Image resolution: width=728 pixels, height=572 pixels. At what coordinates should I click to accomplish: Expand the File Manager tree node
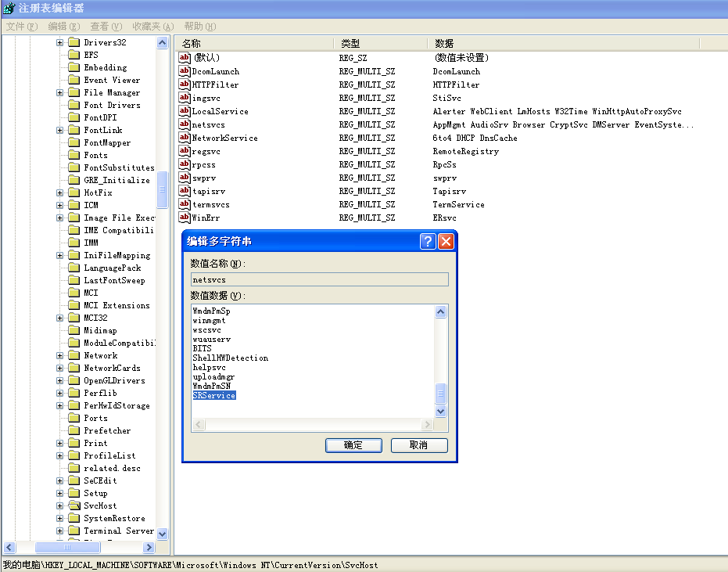click(60, 92)
